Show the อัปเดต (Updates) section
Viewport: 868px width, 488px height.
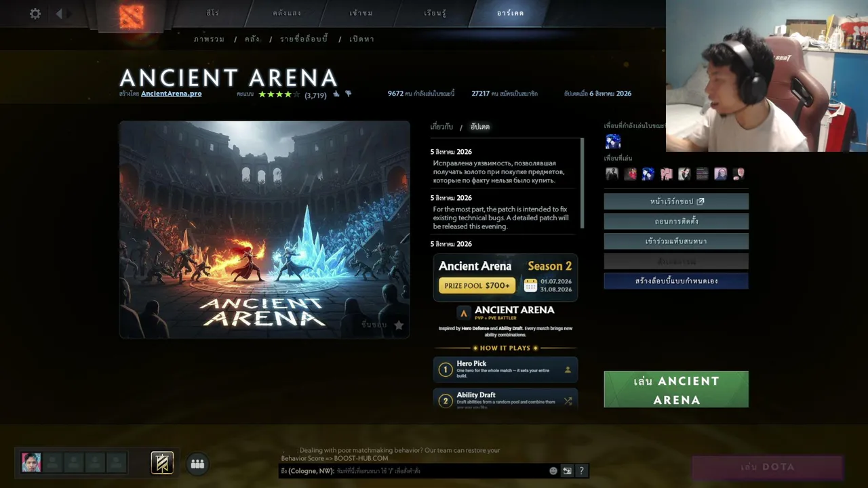(x=480, y=127)
